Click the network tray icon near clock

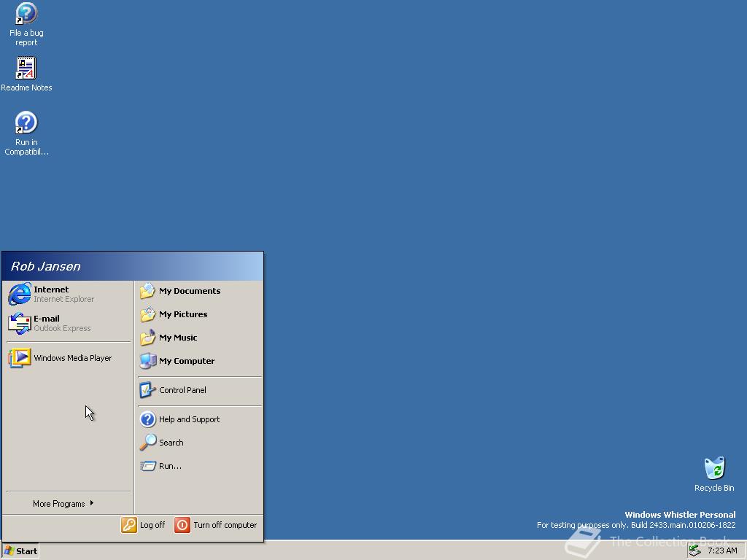[x=695, y=551]
